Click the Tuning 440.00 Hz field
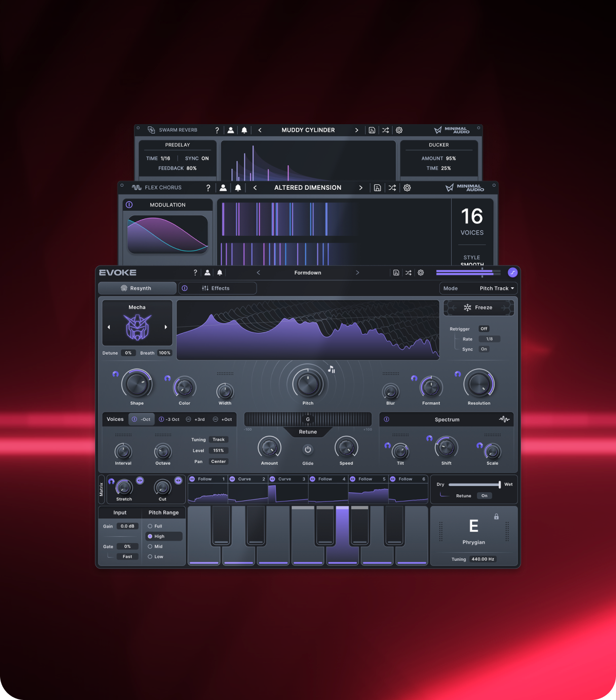The width and height of the screenshot is (616, 700). (483, 559)
